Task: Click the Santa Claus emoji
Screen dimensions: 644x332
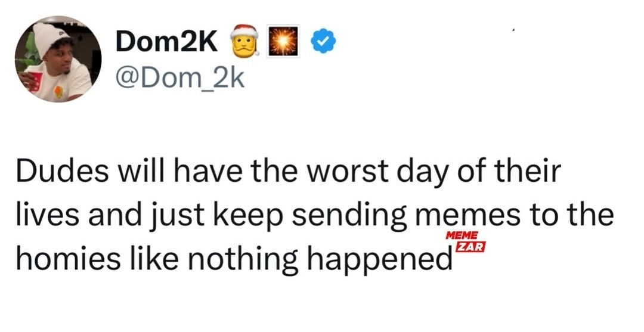Action: 244,40
